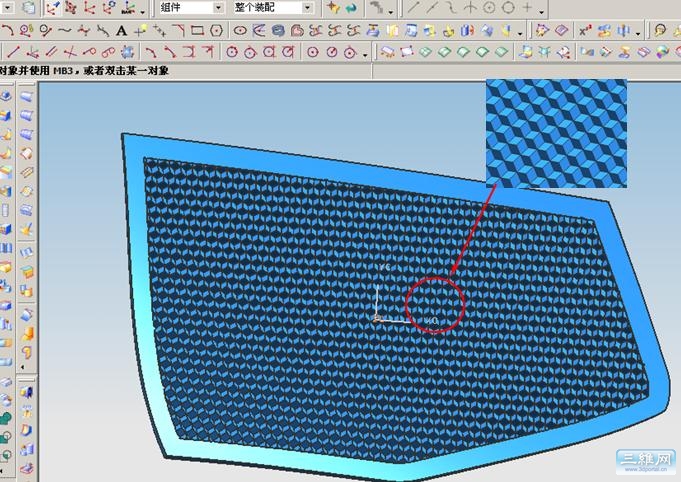Select the Parallel lines tool
Viewport: 681px width, 482px height.
click(51, 52)
